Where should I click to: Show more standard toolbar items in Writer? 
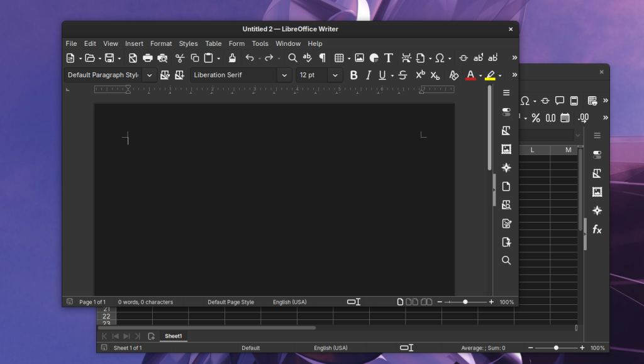pyautogui.click(x=514, y=58)
